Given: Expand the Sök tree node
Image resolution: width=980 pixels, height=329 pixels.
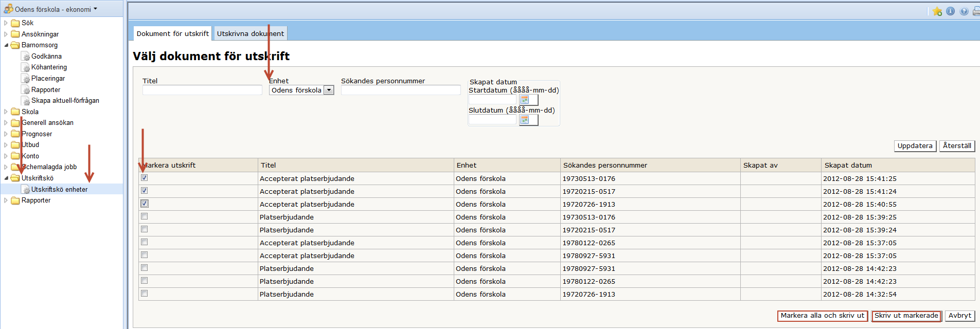Looking at the screenshot, I should [6, 23].
